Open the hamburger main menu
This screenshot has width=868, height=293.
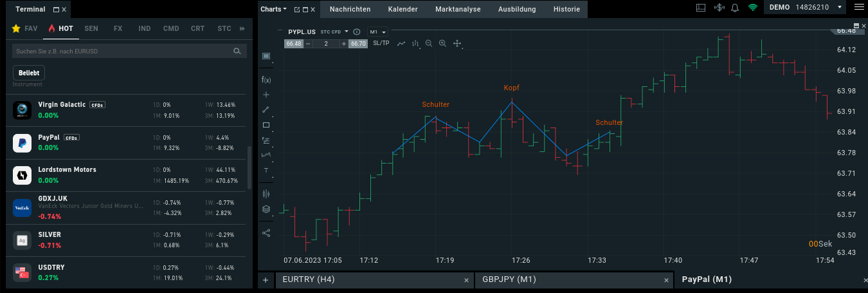tap(859, 8)
